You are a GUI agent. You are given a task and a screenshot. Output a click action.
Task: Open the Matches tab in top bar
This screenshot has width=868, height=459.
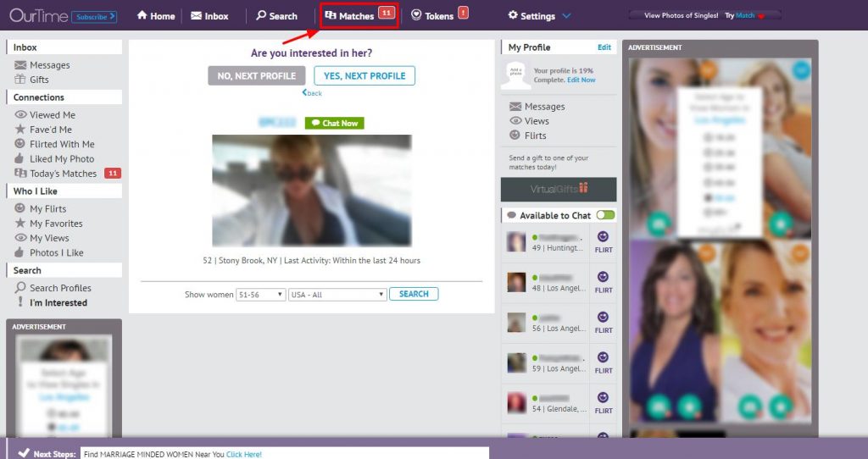(359, 15)
